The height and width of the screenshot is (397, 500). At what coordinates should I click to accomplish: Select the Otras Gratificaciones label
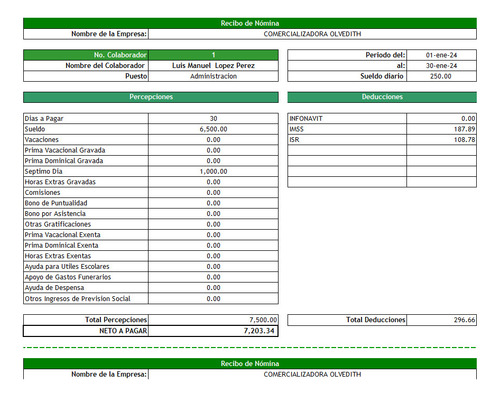pyautogui.click(x=58, y=224)
